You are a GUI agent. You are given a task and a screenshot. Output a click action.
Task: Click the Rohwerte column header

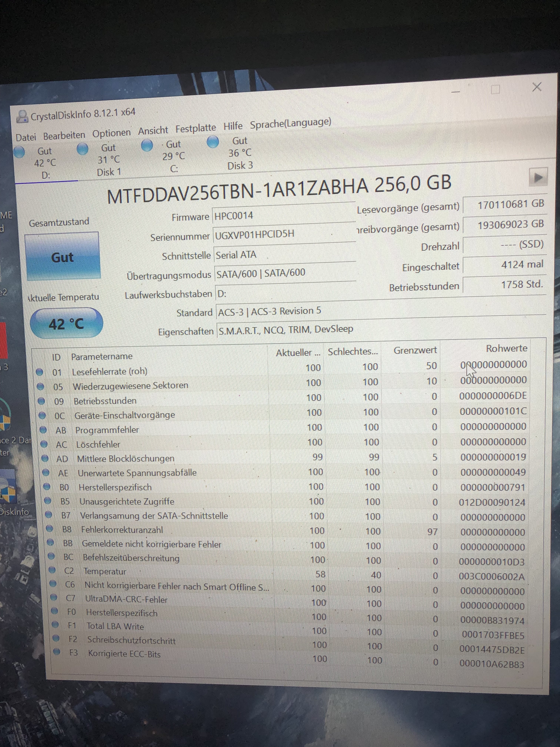[x=506, y=348]
